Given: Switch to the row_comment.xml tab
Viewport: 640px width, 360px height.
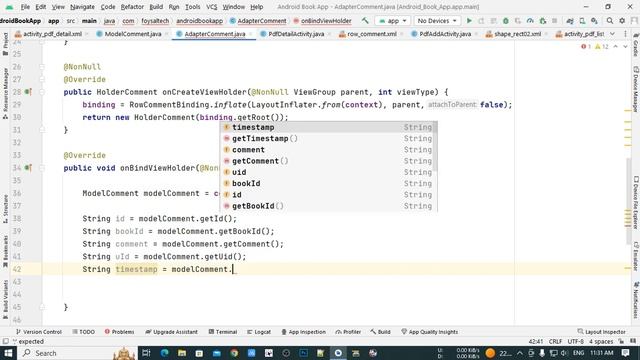Looking at the screenshot, I should 371,34.
